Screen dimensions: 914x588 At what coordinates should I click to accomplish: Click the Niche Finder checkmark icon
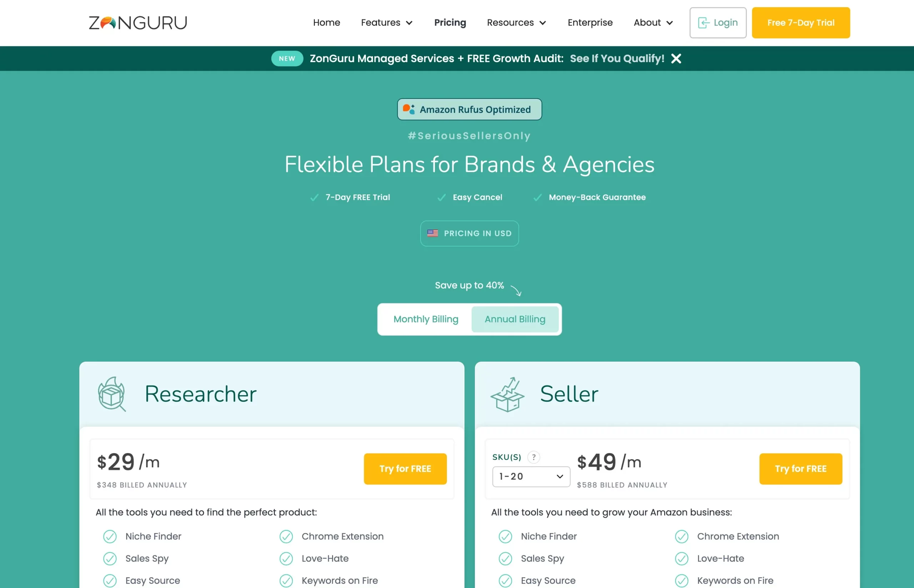coord(109,536)
